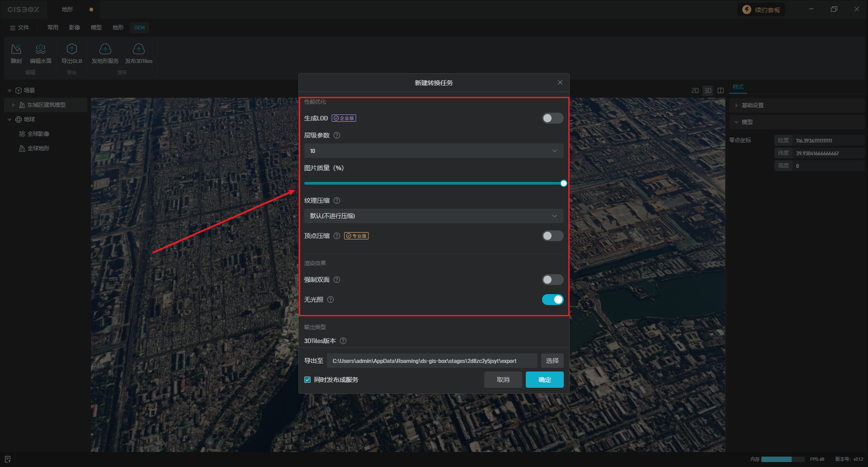Uncheck 同时发布成服务 checkbox

(x=307, y=380)
